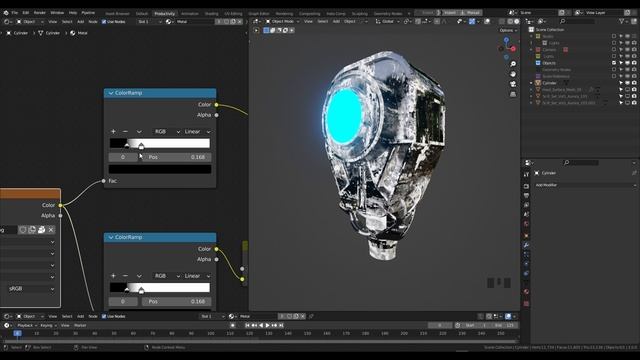
Task: Open the Pipeline menu
Action: click(88, 13)
